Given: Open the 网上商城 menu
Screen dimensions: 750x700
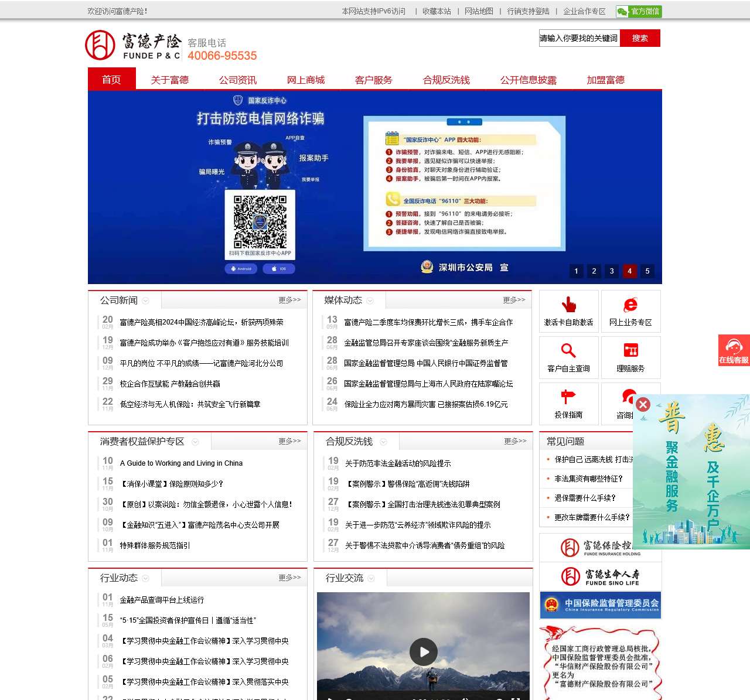Looking at the screenshot, I should pos(306,80).
